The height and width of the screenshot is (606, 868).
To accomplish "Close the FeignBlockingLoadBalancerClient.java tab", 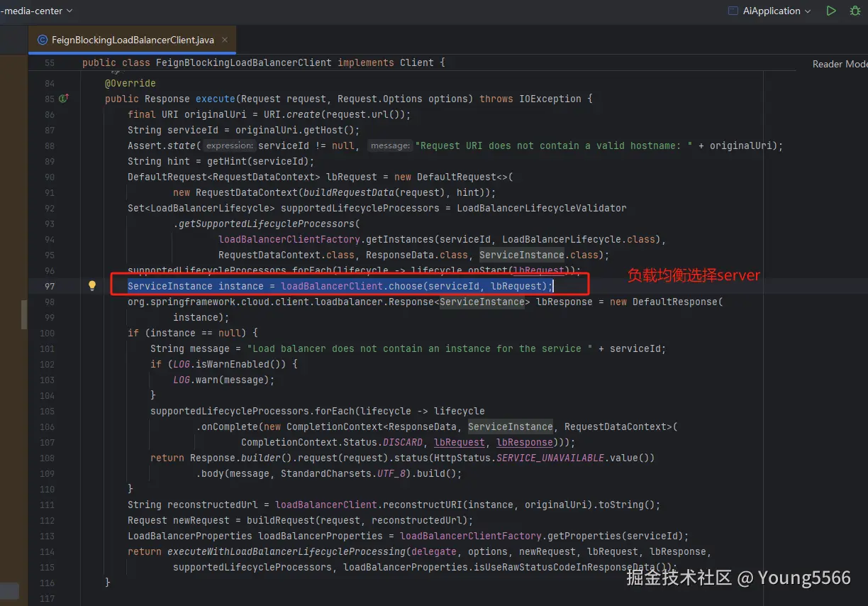I will pos(224,40).
